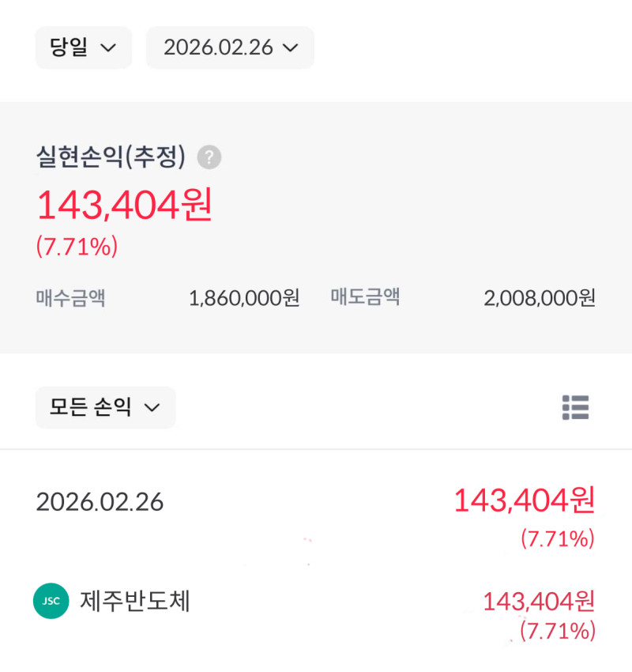
Task: Click the daily total 143,404원 in list
Action: pyautogui.click(x=523, y=500)
